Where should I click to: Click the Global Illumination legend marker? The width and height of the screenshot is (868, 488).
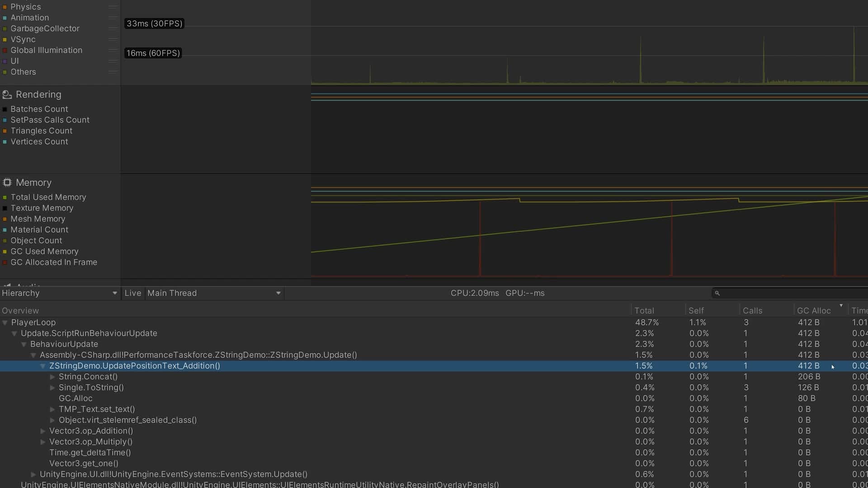pyautogui.click(x=5, y=50)
